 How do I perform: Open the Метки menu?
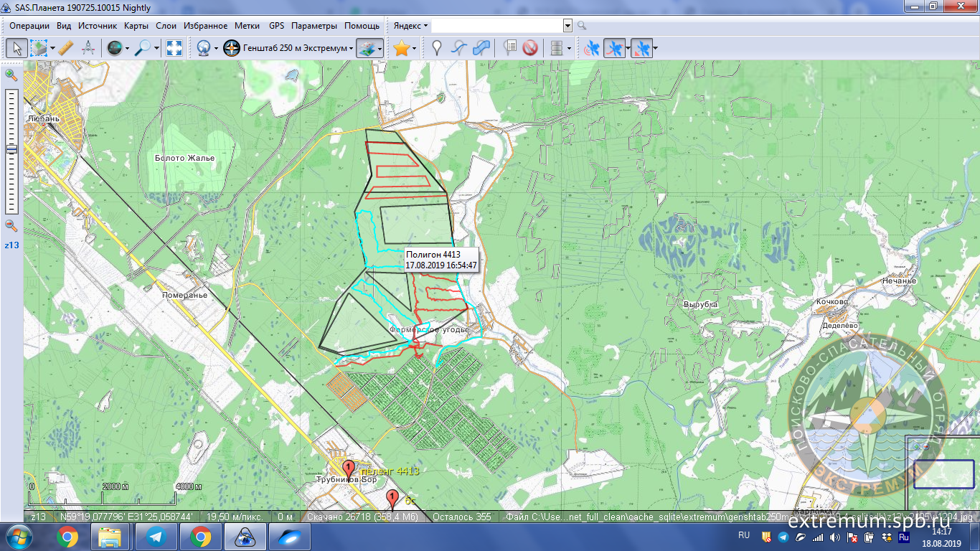pos(248,26)
